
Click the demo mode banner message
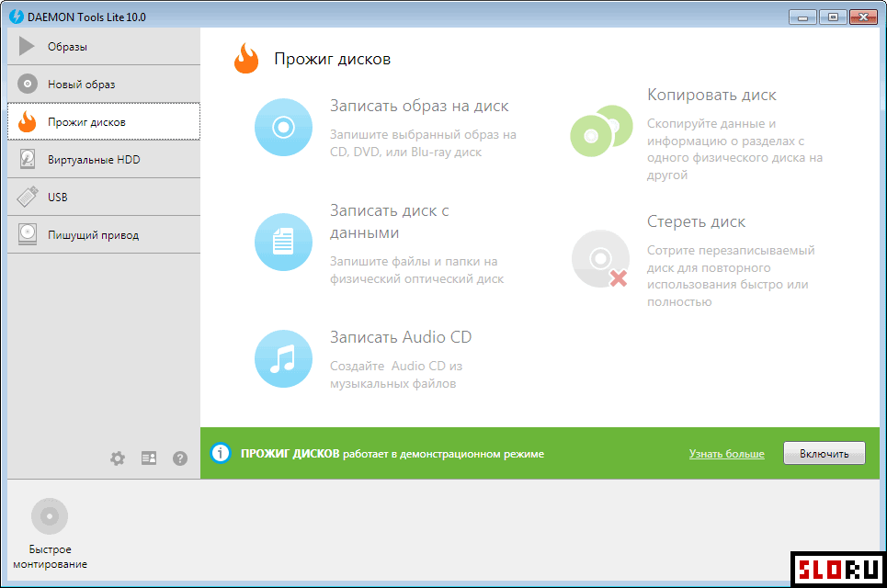point(392,454)
